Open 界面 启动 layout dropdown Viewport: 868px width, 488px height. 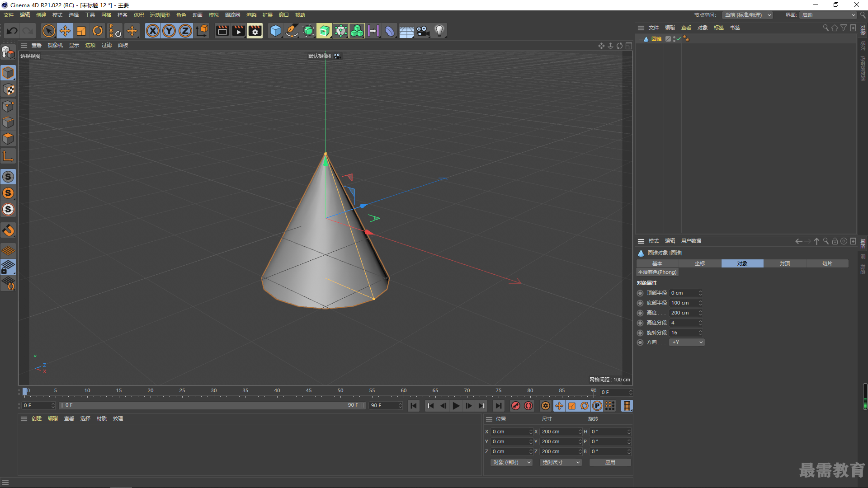point(829,15)
